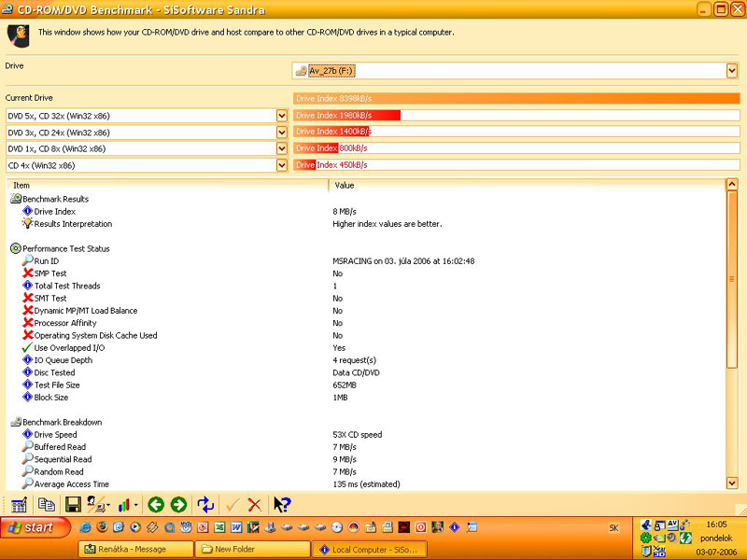Open the Drive selection dropdown arrow

pyautogui.click(x=732, y=71)
